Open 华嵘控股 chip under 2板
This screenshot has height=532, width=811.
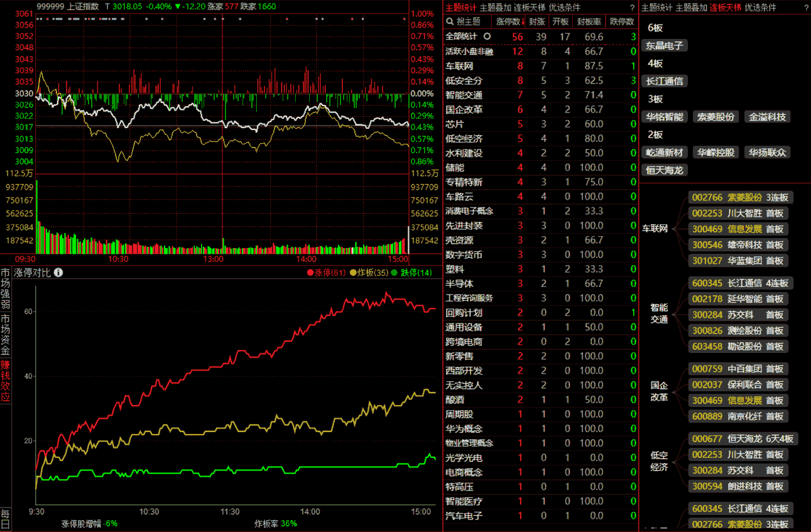(716, 152)
